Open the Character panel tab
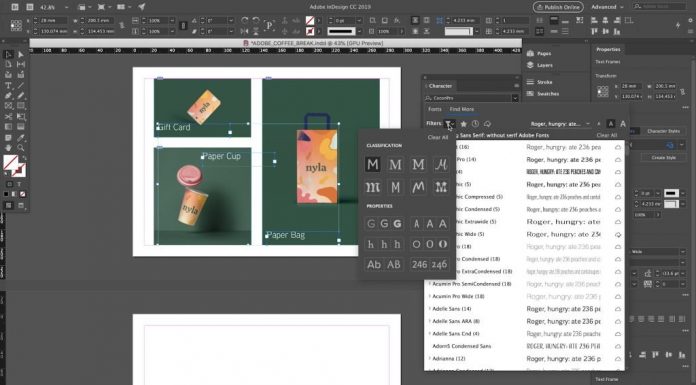Viewport: 696px width, 385px height. [440, 86]
